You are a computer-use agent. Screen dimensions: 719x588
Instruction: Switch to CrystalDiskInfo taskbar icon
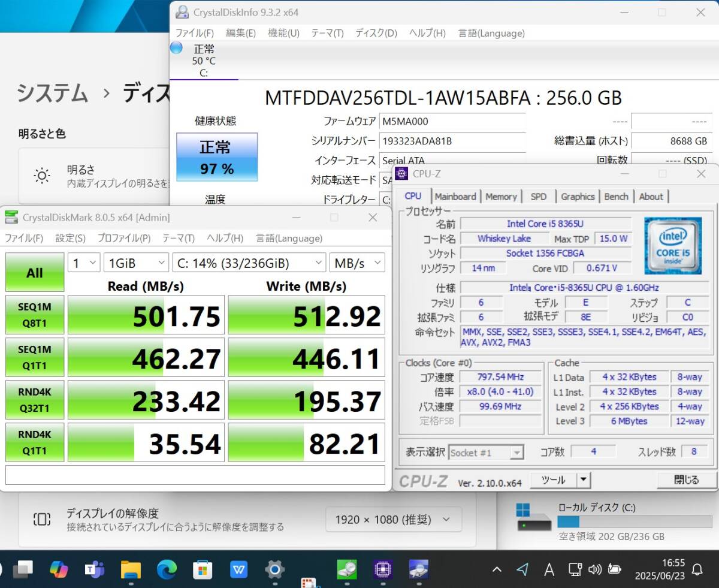pyautogui.click(x=418, y=569)
